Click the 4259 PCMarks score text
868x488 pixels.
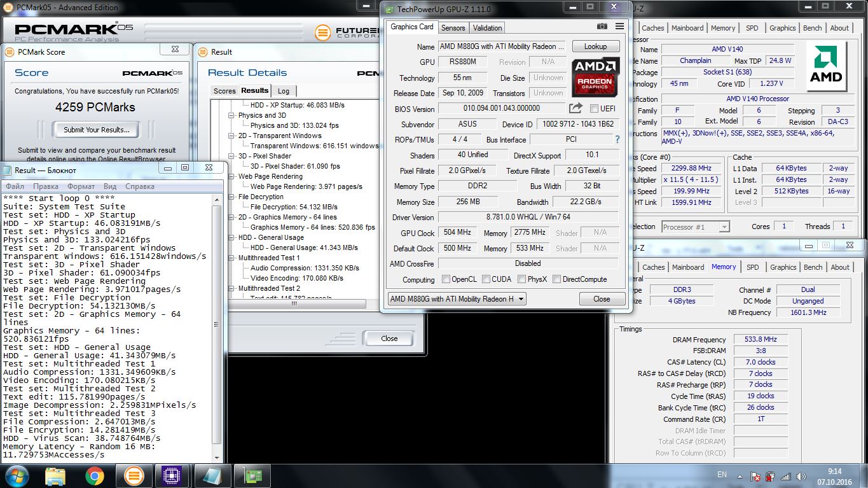point(95,107)
